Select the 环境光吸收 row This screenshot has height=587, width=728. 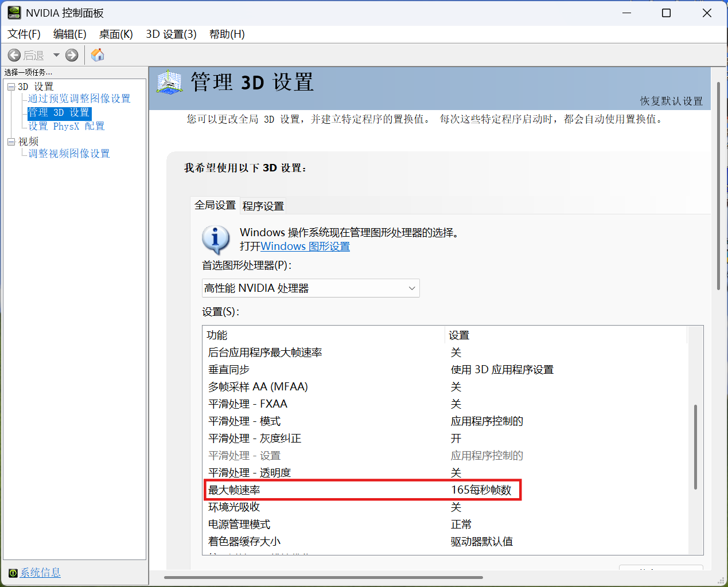click(x=445, y=507)
